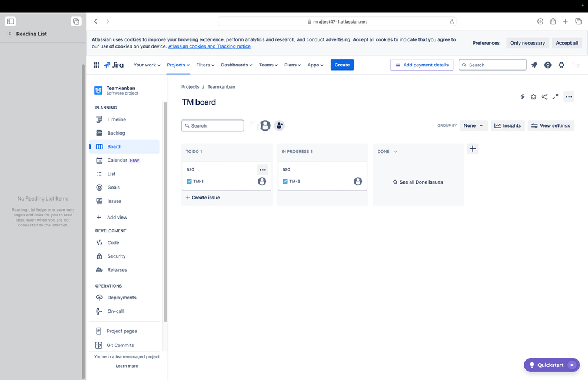The image size is (588, 380).
Task: Close the Quickstart panel with X
Action: point(572,365)
